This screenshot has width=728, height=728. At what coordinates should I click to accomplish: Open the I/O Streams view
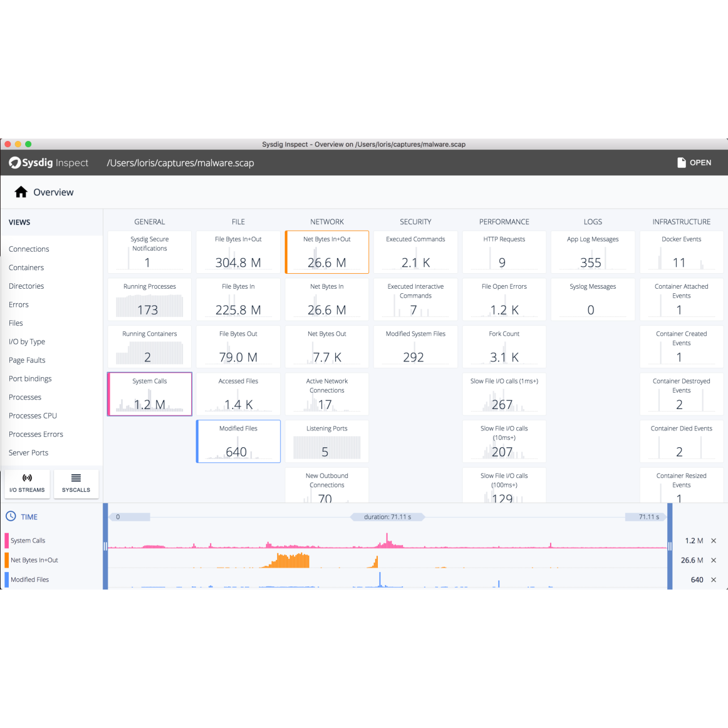[x=27, y=484]
